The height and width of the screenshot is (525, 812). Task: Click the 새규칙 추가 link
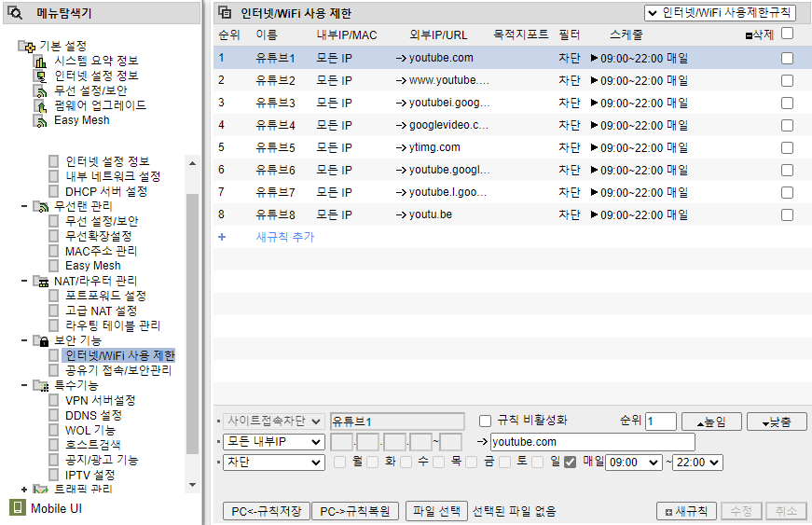(285, 237)
